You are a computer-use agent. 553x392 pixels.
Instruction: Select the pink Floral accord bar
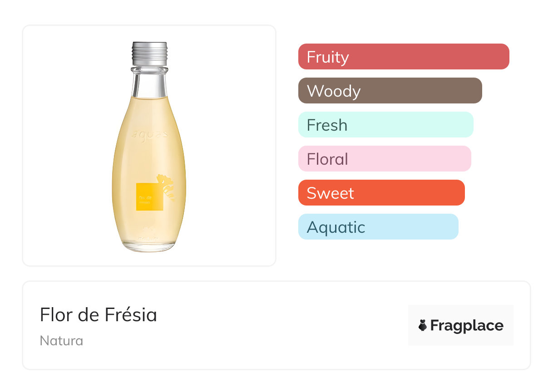(384, 159)
